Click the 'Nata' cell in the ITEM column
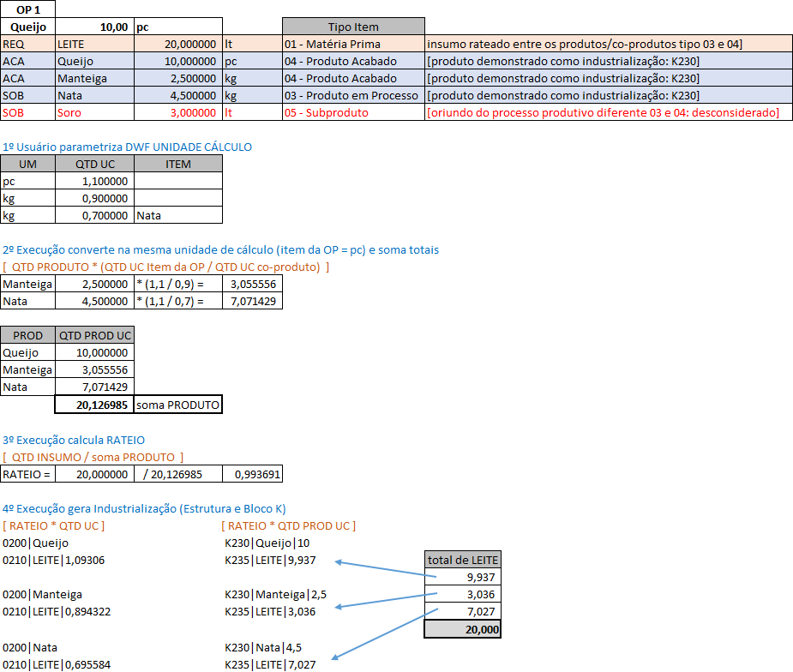 click(178, 215)
